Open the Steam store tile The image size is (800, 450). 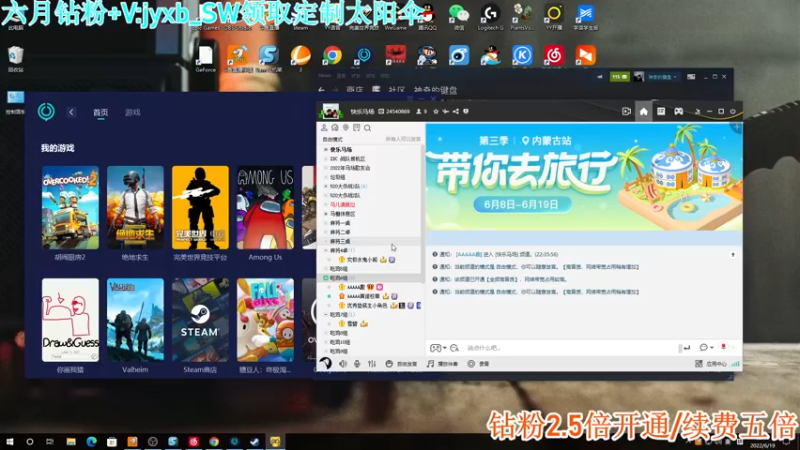[200, 320]
